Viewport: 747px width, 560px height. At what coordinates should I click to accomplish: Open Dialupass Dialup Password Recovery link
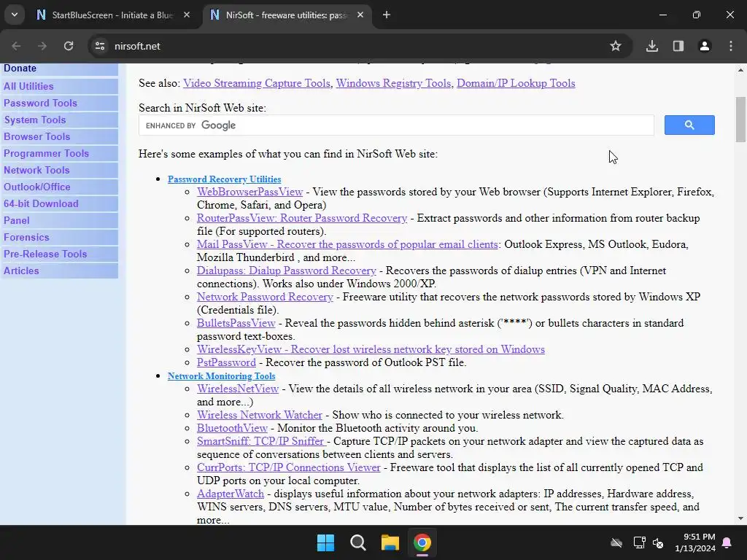pos(287,271)
